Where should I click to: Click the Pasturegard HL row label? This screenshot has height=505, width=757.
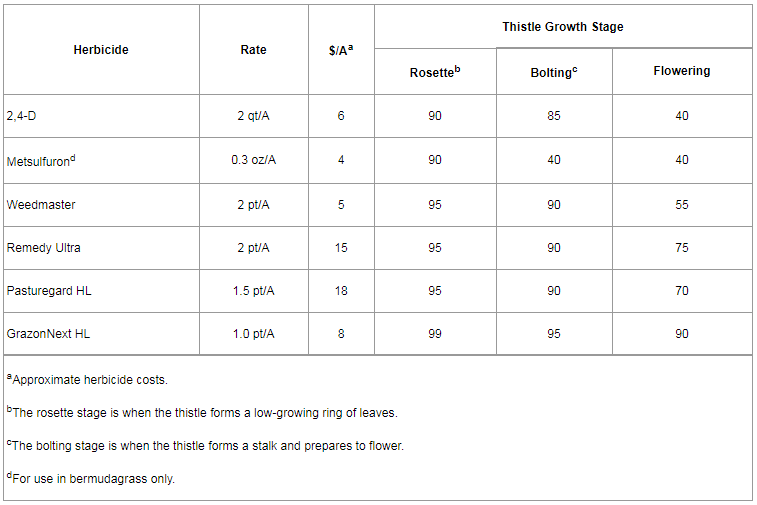(x=49, y=291)
